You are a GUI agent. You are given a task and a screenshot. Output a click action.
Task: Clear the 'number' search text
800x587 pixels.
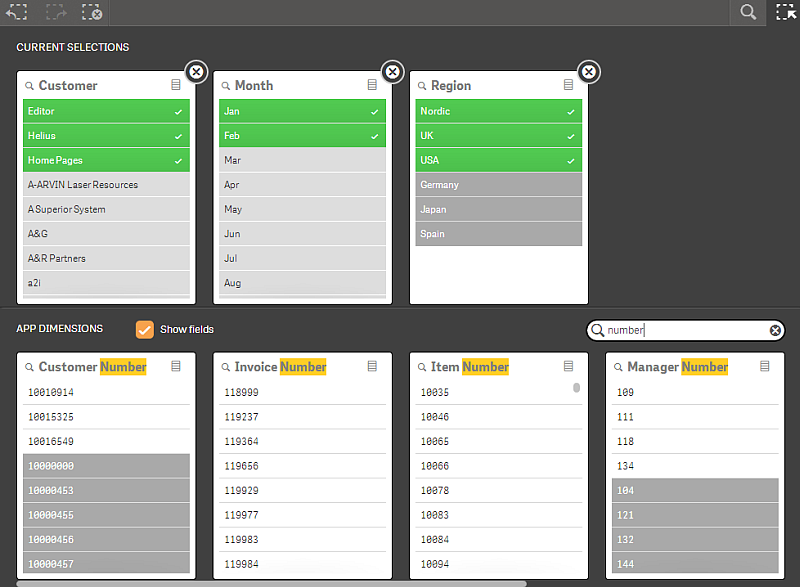pos(775,330)
